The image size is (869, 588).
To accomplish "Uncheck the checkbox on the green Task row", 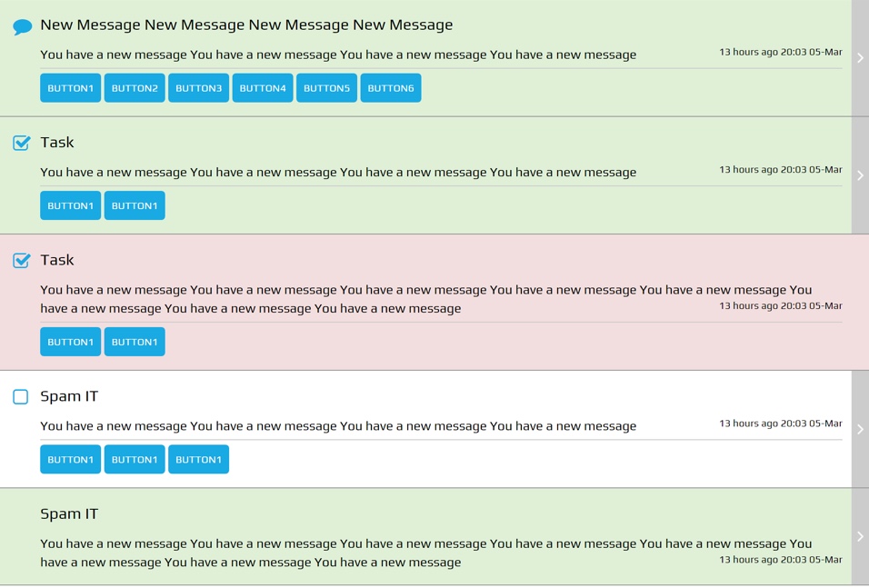I will tap(21, 143).
